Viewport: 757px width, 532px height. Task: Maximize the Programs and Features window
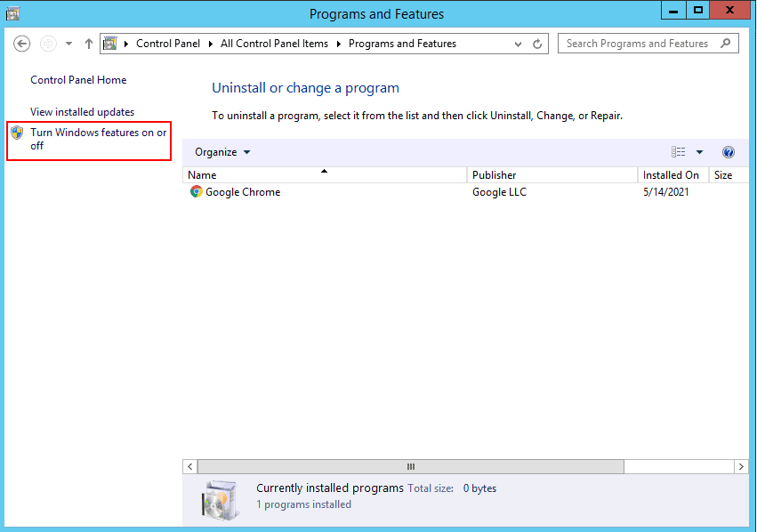pyautogui.click(x=698, y=10)
